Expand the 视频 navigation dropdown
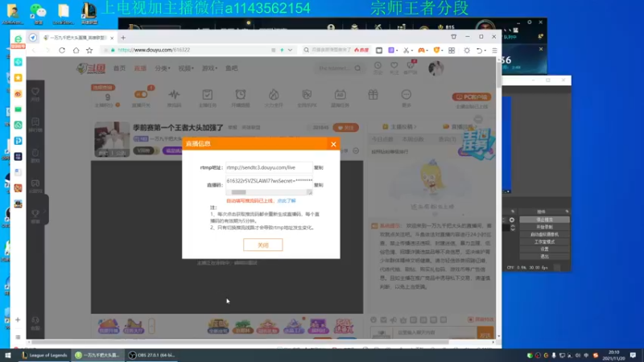Image resolution: width=644 pixels, height=362 pixels. click(186, 68)
